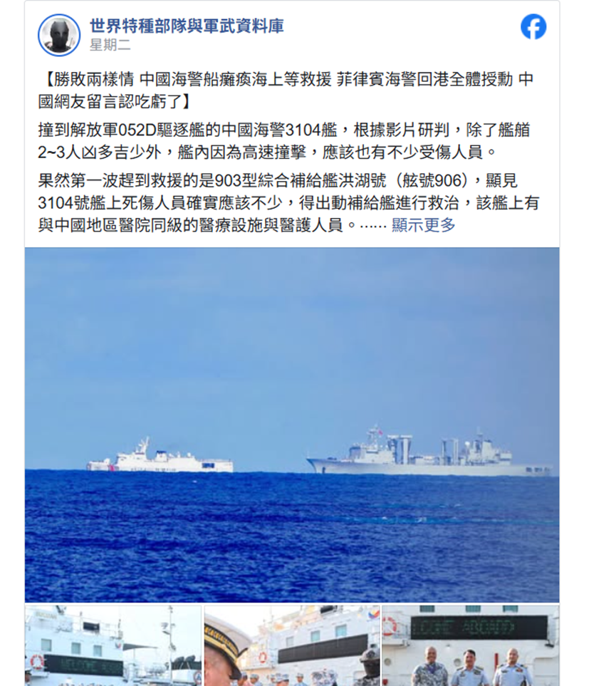Open the large sea photo with two ships
The width and height of the screenshot is (616, 686).
292,425
